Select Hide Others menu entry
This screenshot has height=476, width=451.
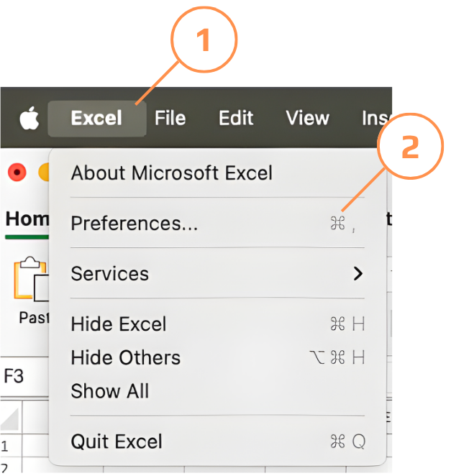click(x=125, y=357)
